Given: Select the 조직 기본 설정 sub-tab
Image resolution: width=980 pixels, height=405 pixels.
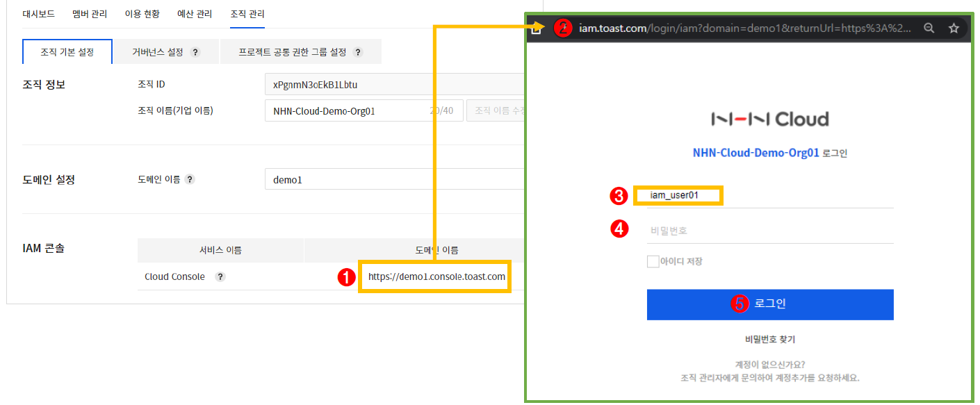Looking at the screenshot, I should point(67,52).
